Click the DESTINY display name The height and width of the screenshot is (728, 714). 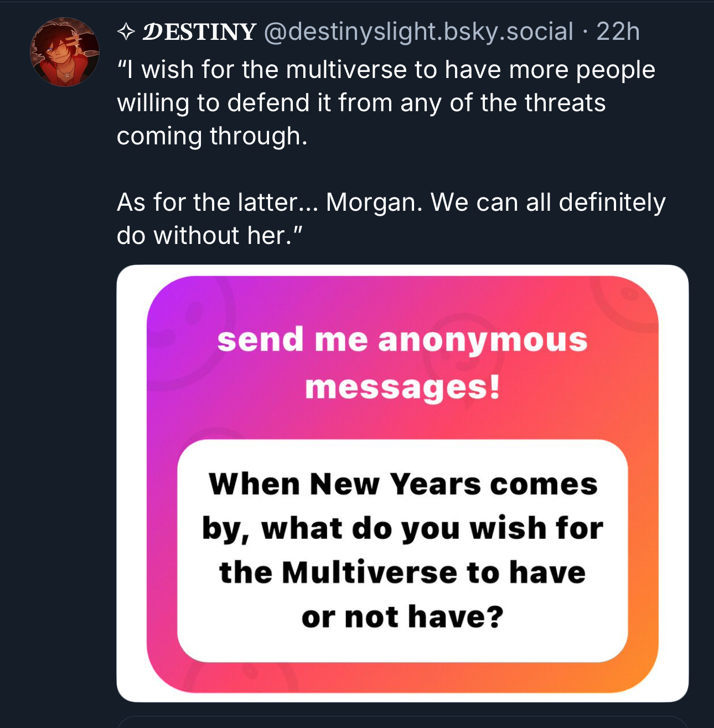(200, 32)
